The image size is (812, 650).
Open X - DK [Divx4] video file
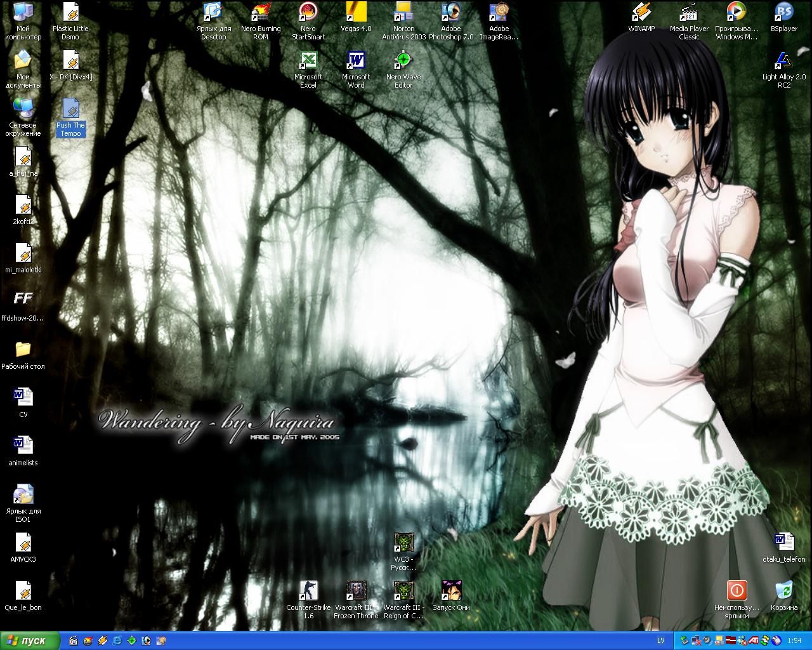point(70,66)
